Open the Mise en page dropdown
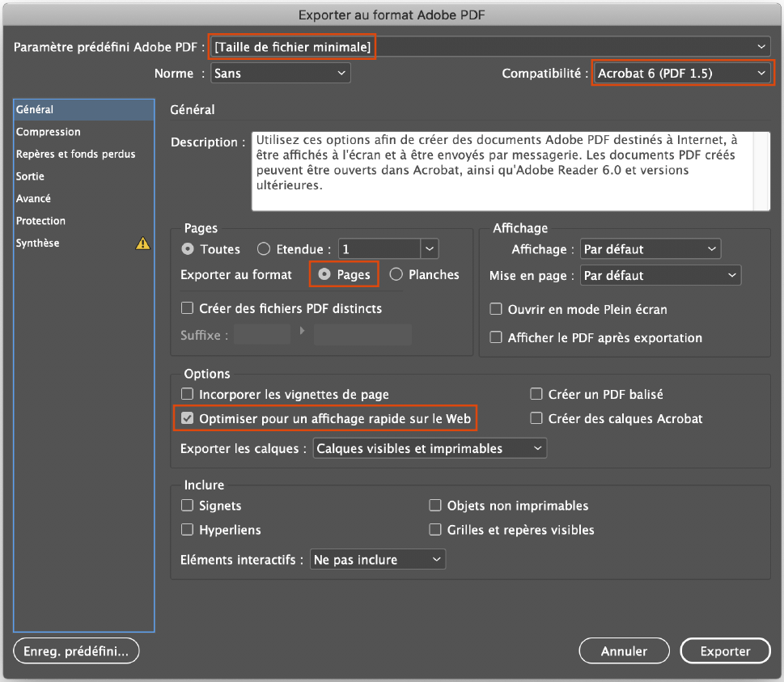The width and height of the screenshot is (784, 682). 660,276
